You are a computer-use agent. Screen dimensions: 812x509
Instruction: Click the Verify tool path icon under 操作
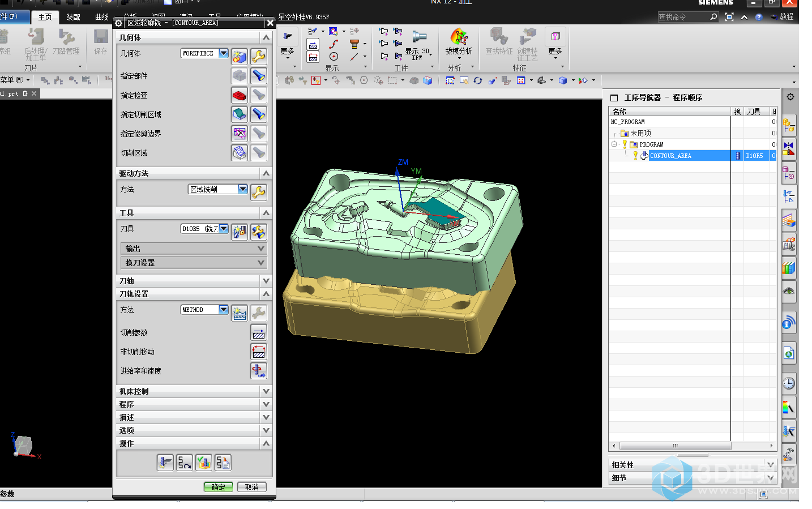(x=204, y=463)
